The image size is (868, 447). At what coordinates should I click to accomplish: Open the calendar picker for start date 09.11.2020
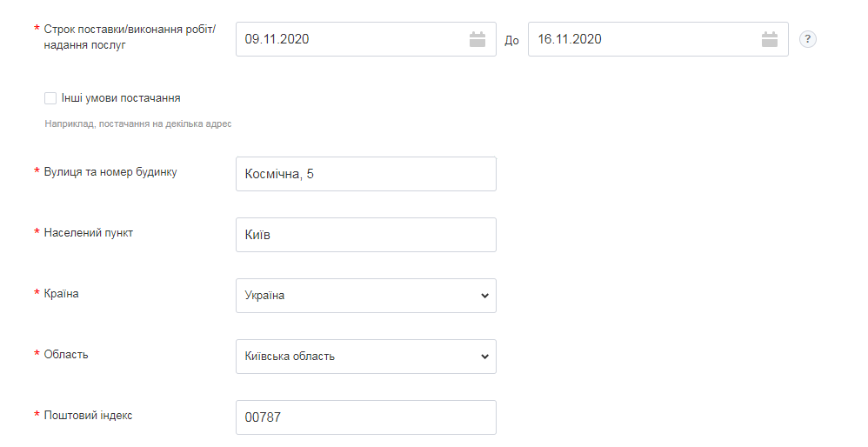(x=477, y=39)
